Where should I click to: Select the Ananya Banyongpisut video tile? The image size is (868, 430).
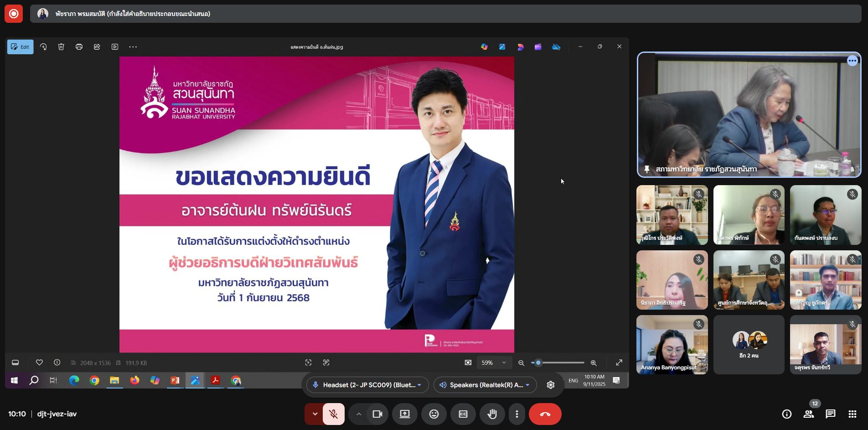(672, 345)
